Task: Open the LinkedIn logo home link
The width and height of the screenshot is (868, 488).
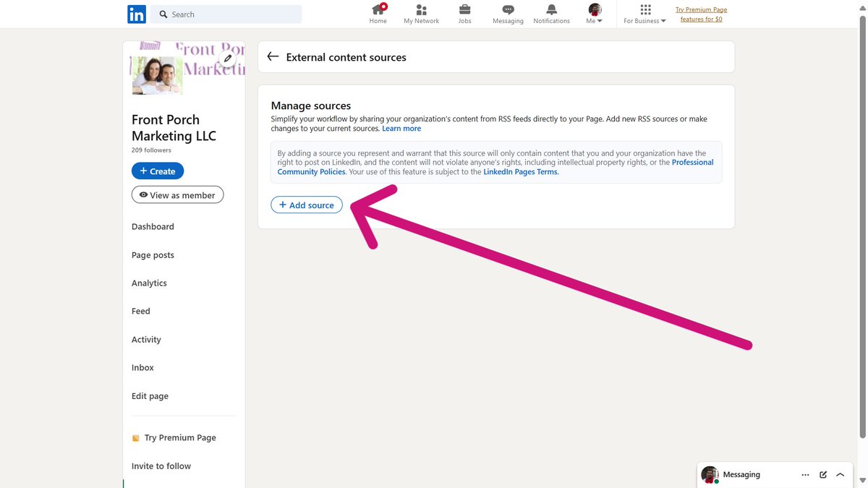Action: (x=136, y=14)
